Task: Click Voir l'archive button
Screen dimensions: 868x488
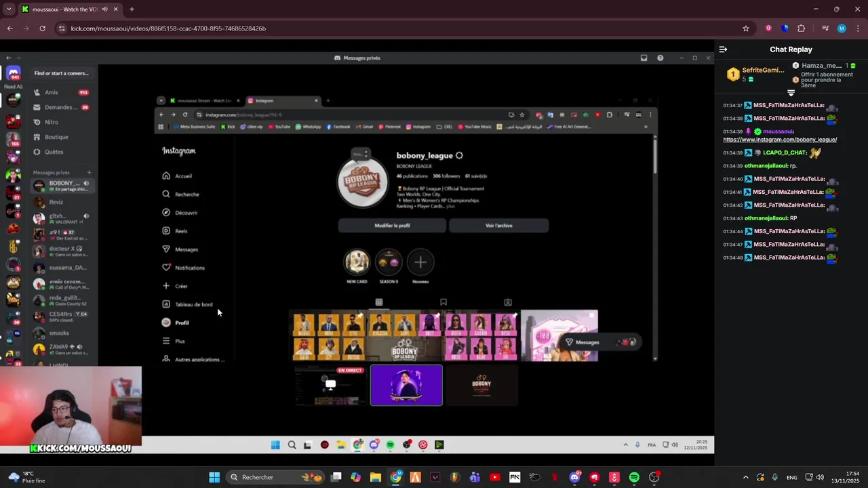Action: coord(499,226)
